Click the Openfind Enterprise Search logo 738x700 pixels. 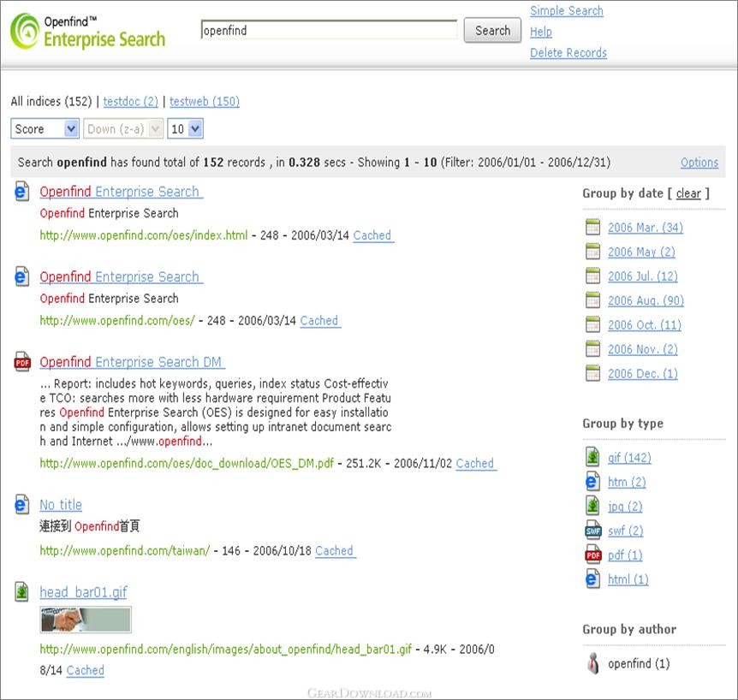click(88, 32)
